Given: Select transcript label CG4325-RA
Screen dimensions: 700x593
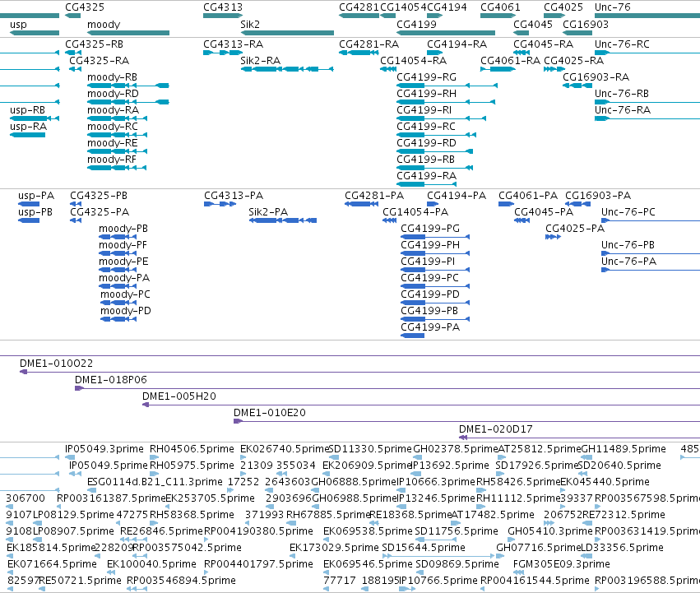Looking at the screenshot, I should pyautogui.click(x=99, y=61).
